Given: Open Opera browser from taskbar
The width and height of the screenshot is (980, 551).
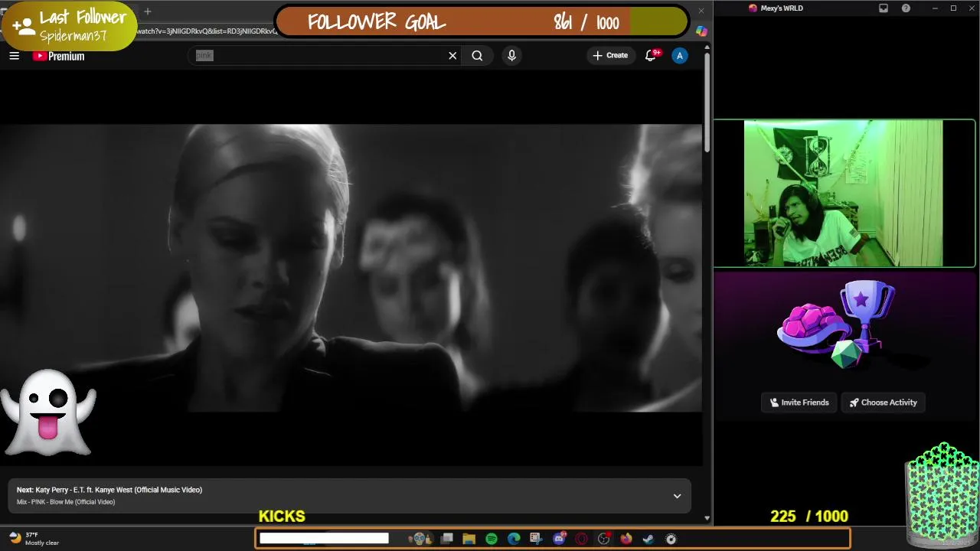Looking at the screenshot, I should [581, 539].
